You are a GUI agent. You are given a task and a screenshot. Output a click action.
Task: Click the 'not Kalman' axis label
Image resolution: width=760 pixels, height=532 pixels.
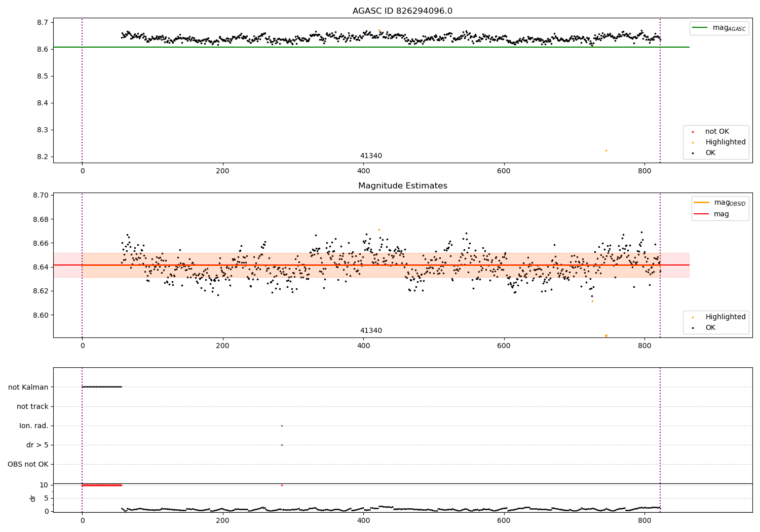click(x=28, y=387)
